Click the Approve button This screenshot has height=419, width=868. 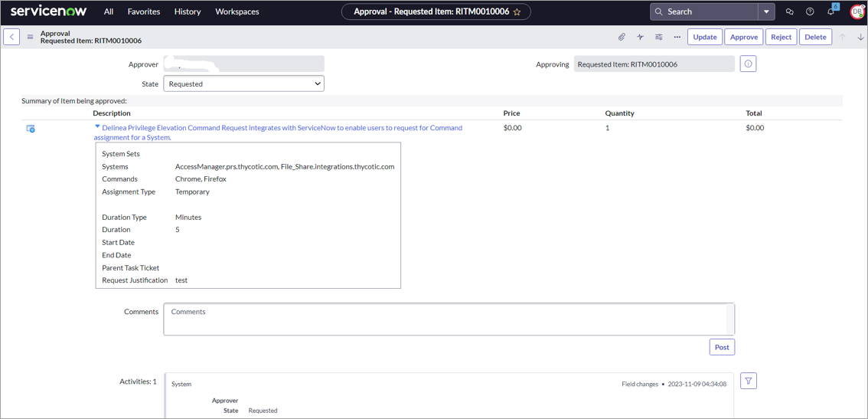tap(743, 37)
